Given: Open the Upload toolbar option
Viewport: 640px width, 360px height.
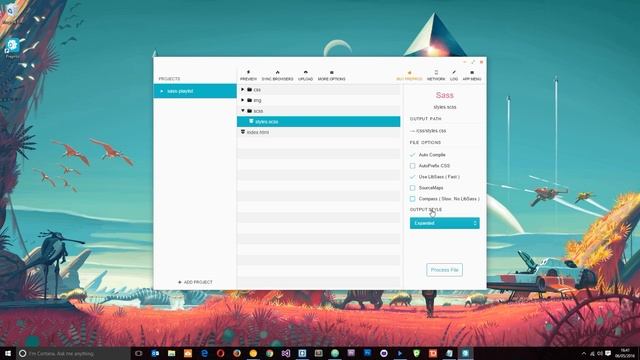Looking at the screenshot, I should click(x=305, y=76).
